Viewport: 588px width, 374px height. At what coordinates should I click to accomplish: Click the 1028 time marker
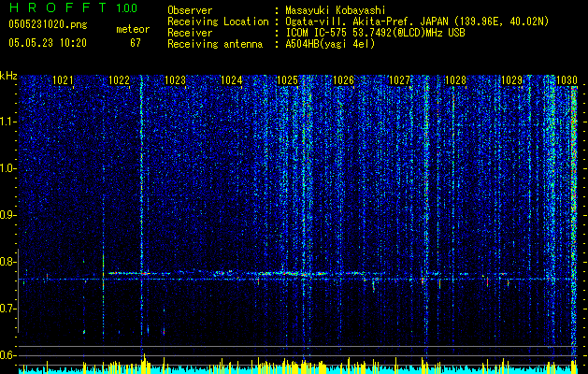455,80
